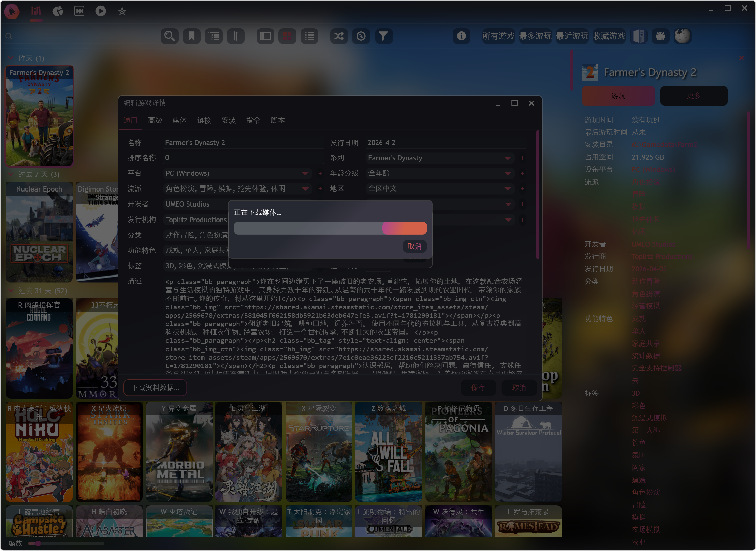Click the round info icon in toolbar
Screen dimensions: 756x551
(x=461, y=36)
